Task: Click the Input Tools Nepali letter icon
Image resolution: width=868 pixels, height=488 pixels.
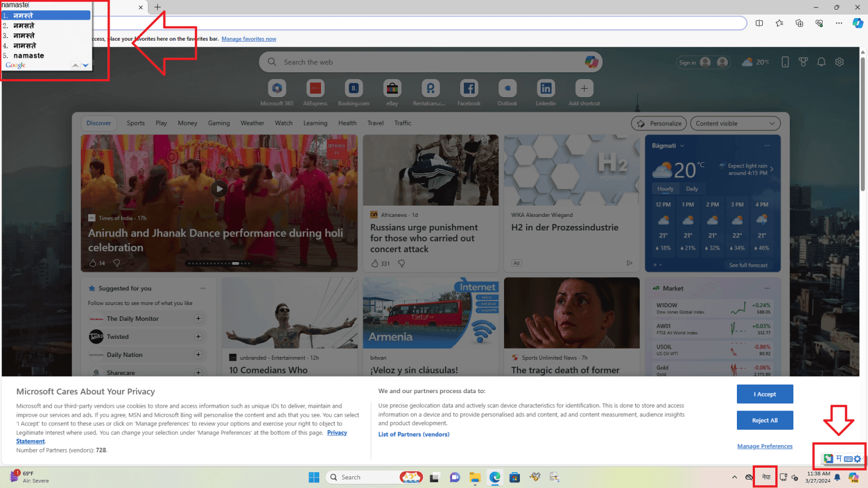Action: pyautogui.click(x=839, y=458)
